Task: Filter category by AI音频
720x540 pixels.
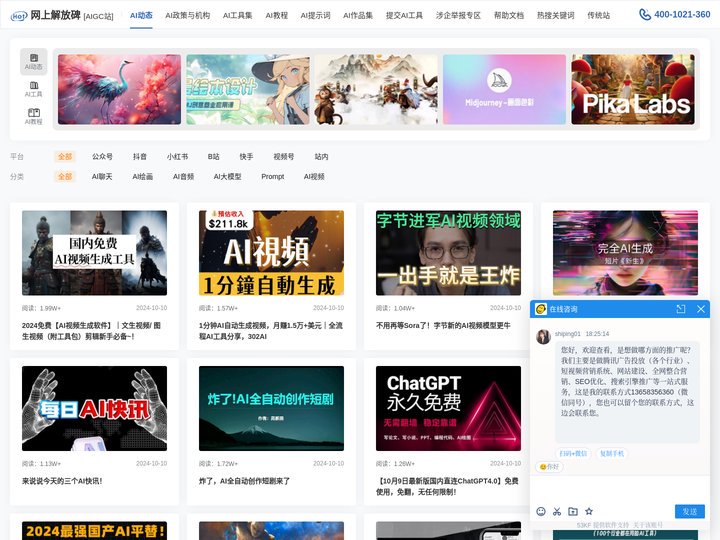Action: point(183,176)
